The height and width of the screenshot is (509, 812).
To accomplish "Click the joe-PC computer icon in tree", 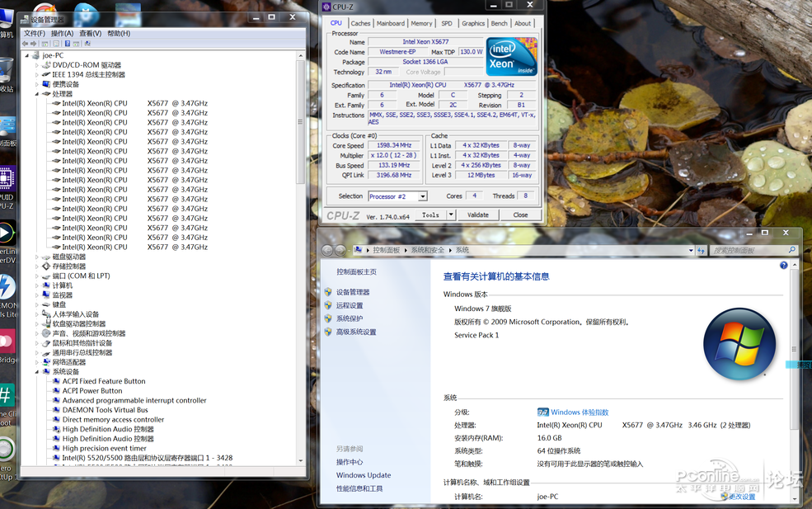I will pos(35,55).
